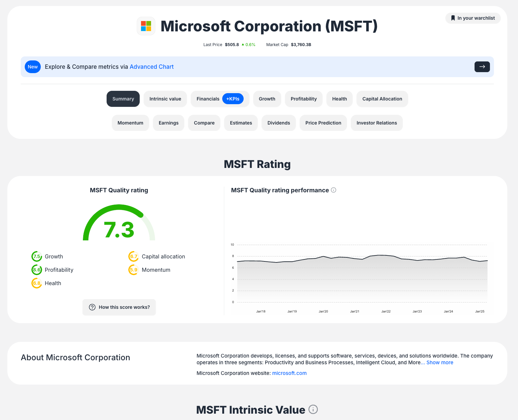Click the 7.5 Growth score ring
The height and width of the screenshot is (420, 518).
point(37,256)
